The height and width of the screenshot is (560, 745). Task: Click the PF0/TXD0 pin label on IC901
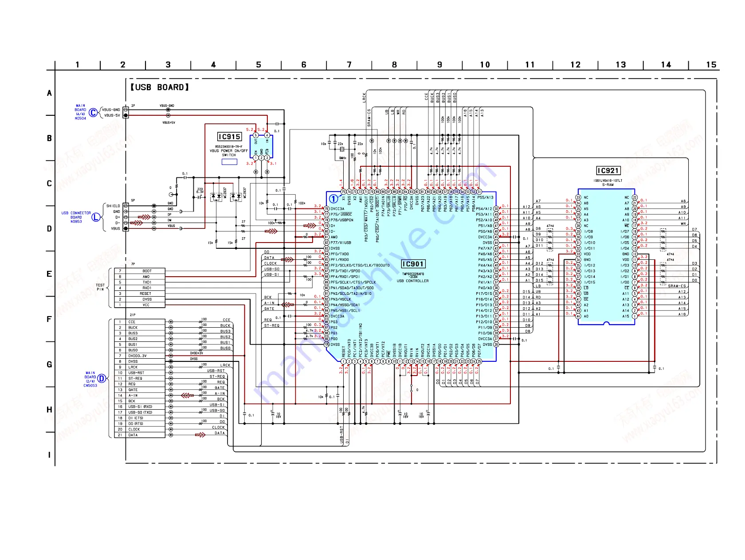click(x=340, y=254)
